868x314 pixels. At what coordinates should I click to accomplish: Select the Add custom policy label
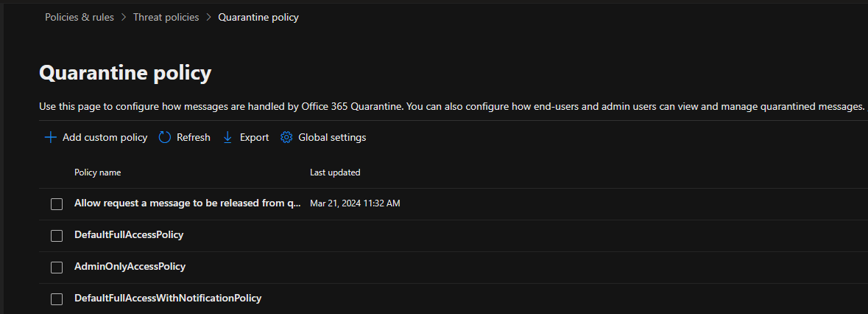point(105,137)
